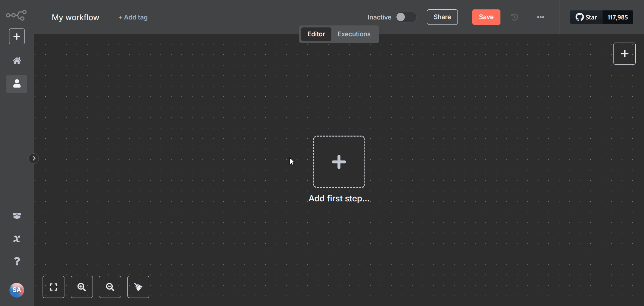This screenshot has height=306, width=644.
Task: Go to the home Overview page
Action: click(17, 60)
